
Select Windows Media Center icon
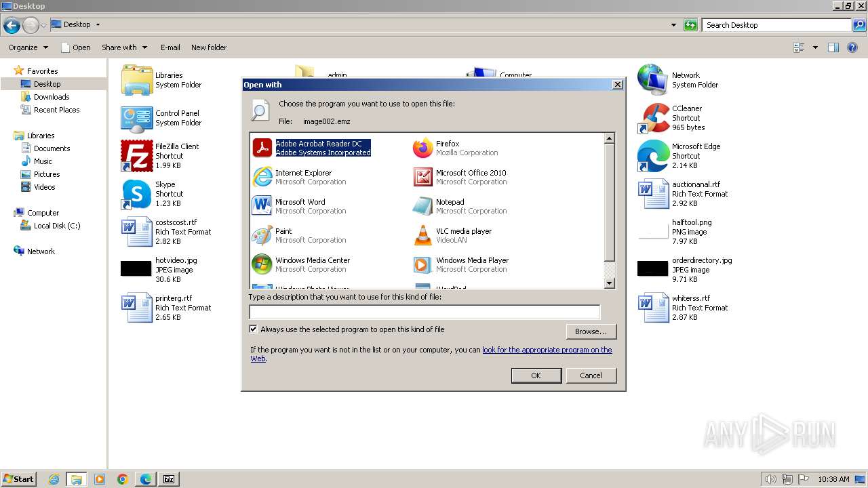pos(262,264)
